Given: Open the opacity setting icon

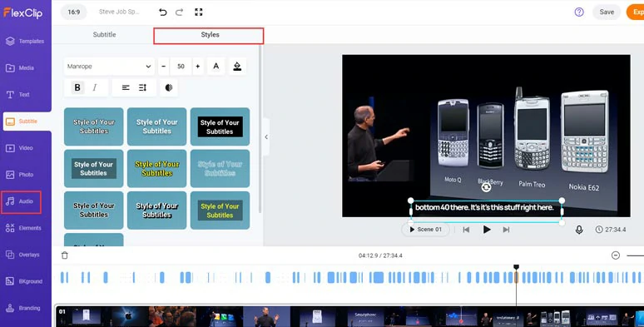Looking at the screenshot, I should tap(169, 87).
